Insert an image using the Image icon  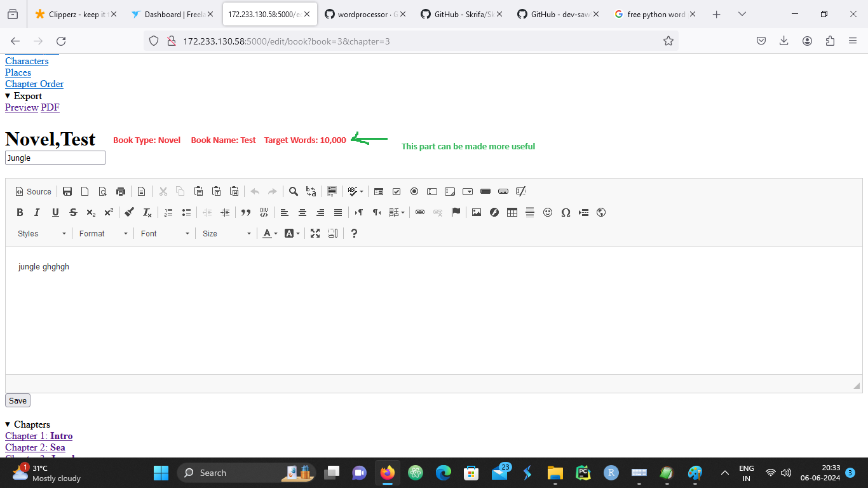477,212
